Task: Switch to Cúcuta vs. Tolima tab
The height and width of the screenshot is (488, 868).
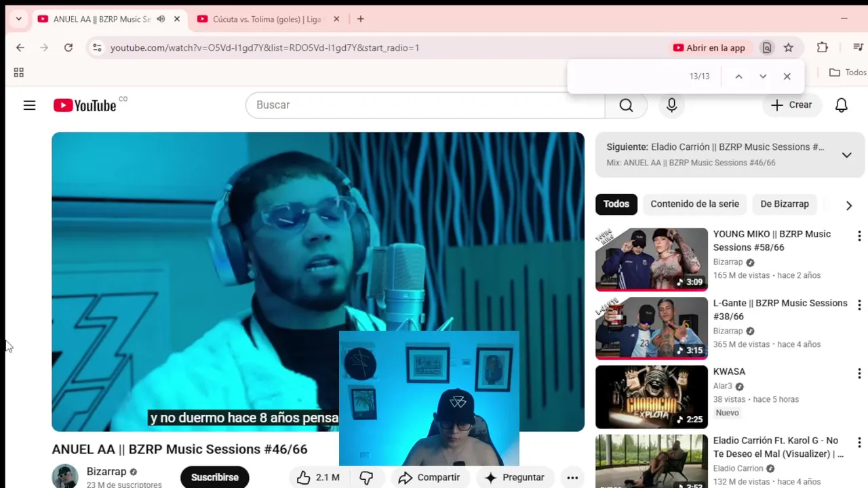Action: (x=267, y=19)
